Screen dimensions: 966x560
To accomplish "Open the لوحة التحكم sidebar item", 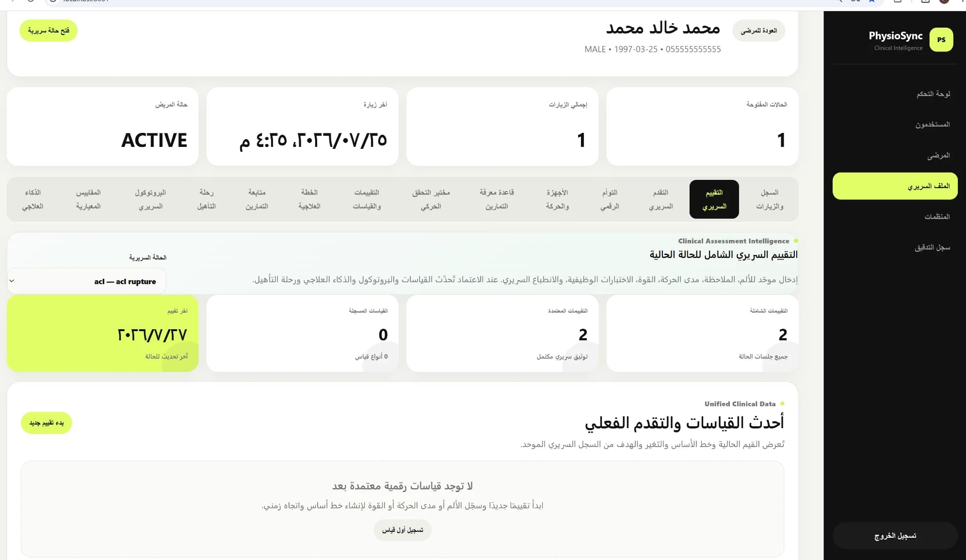I will click(x=933, y=94).
